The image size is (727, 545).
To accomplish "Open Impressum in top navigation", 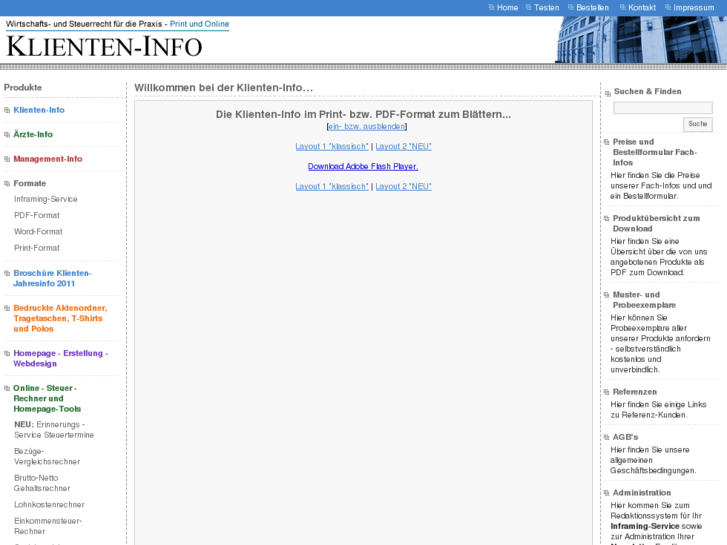I will [694, 7].
